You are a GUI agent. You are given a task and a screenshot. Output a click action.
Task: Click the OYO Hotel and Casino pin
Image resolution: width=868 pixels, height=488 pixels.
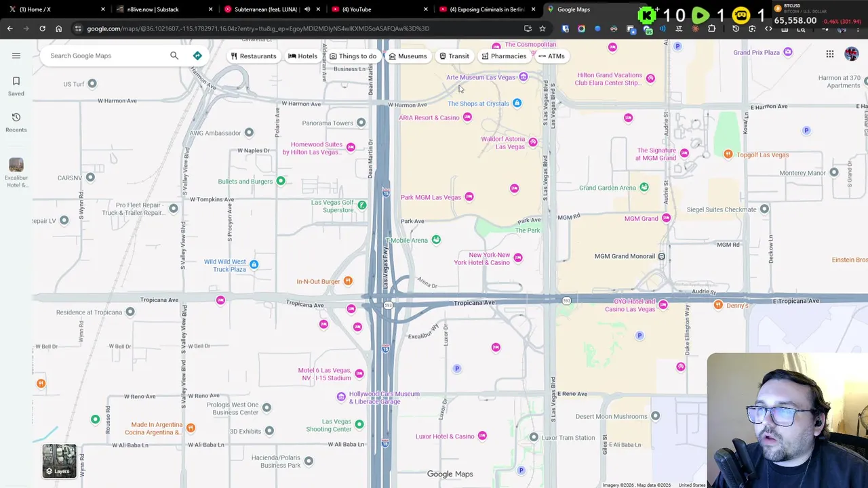(663, 305)
